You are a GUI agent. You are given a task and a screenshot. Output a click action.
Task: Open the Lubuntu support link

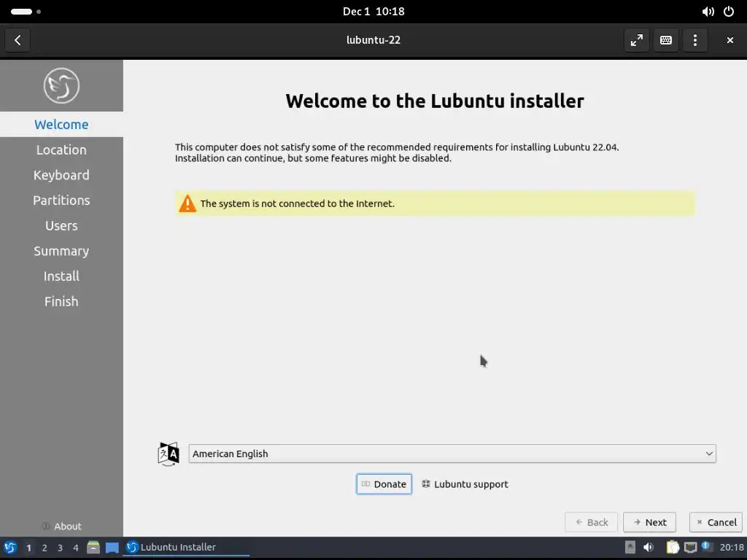465,484
